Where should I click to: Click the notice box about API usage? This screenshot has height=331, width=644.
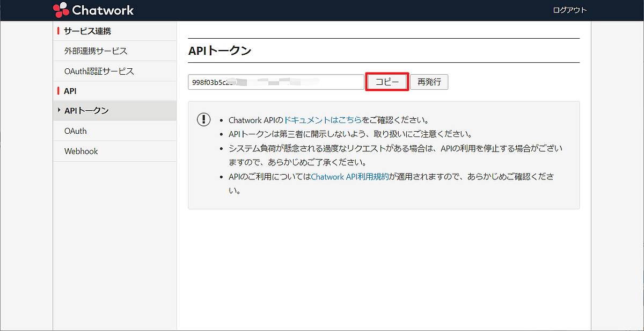pos(383,155)
